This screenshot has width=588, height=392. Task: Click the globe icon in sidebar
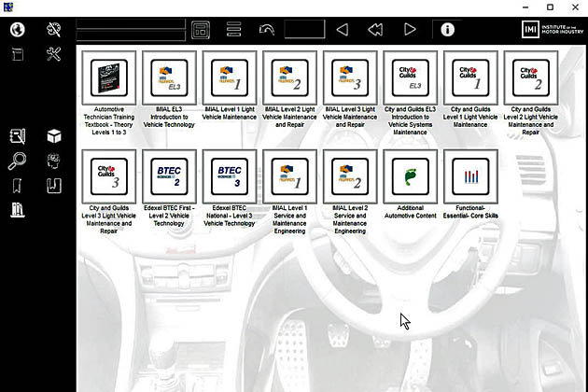coord(17,30)
